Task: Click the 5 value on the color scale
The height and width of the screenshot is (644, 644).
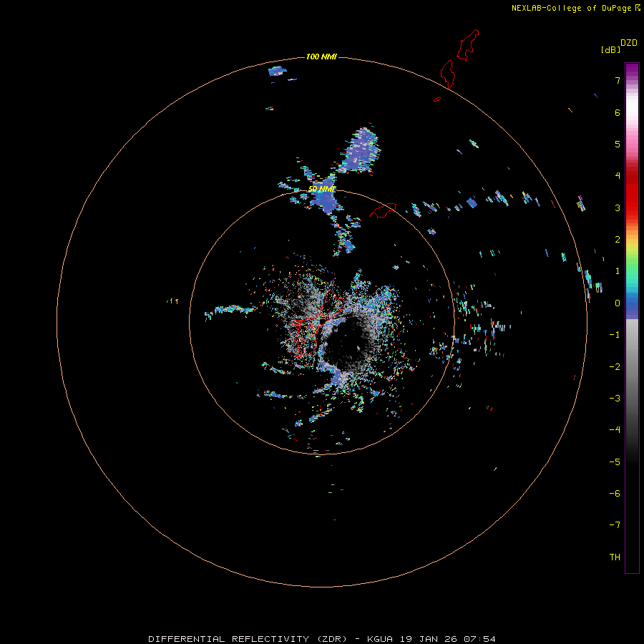Action: pos(618,144)
